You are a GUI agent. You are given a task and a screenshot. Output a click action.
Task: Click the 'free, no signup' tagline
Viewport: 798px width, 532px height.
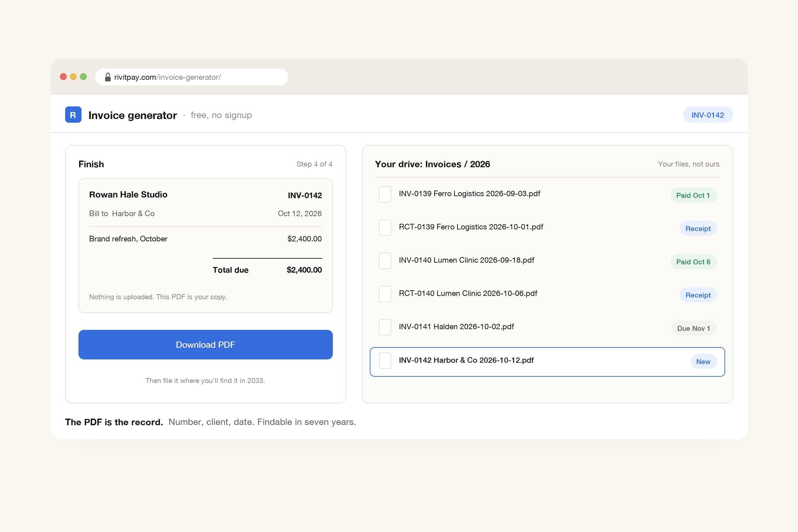click(x=221, y=115)
